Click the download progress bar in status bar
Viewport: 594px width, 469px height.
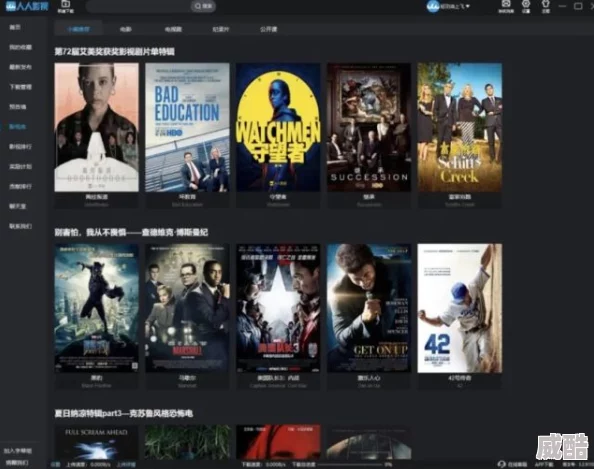350,464
